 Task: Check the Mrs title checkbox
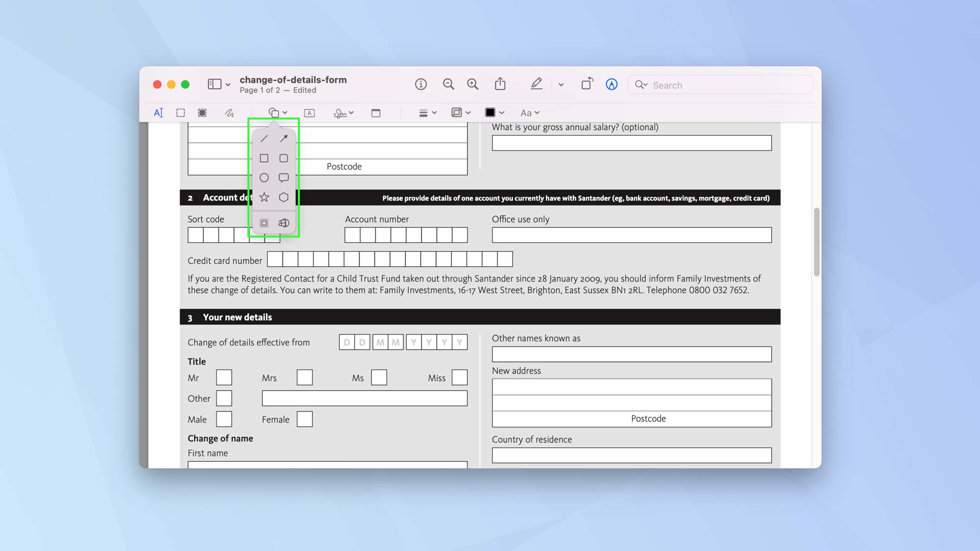(x=304, y=377)
